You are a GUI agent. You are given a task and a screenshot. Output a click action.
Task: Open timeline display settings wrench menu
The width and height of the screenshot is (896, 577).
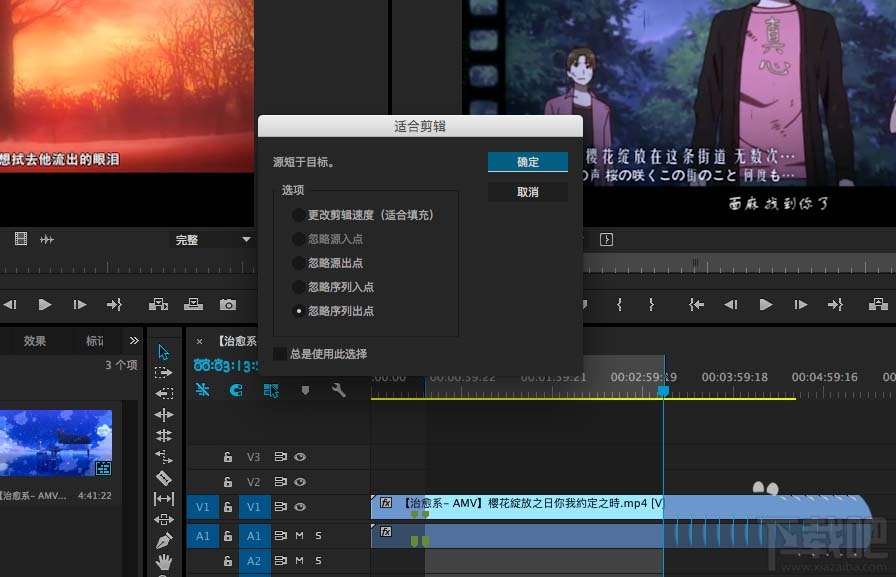click(x=339, y=391)
